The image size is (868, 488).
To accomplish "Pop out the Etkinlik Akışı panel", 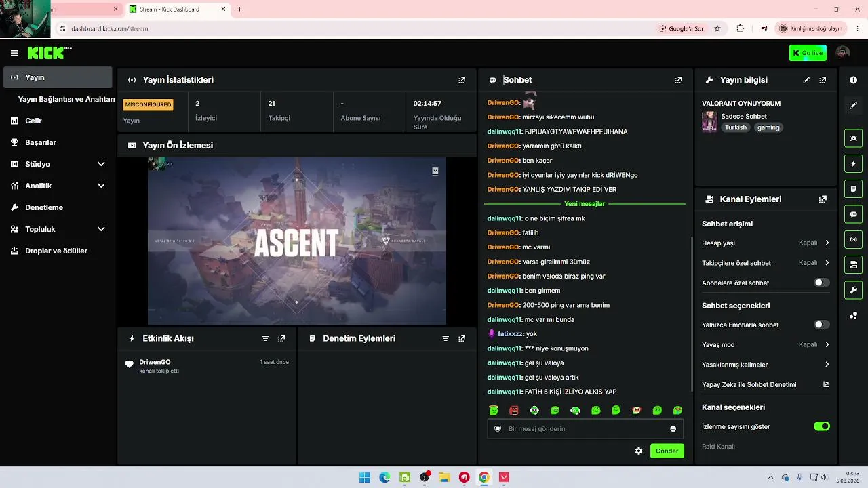I will [281, 338].
